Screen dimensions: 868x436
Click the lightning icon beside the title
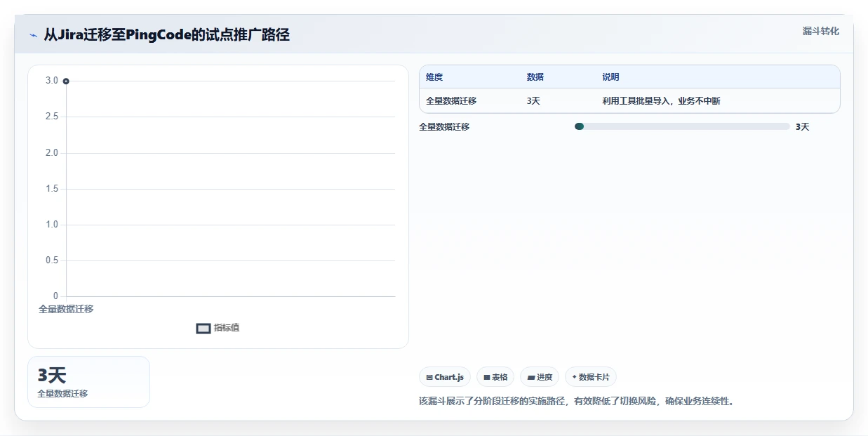point(33,35)
